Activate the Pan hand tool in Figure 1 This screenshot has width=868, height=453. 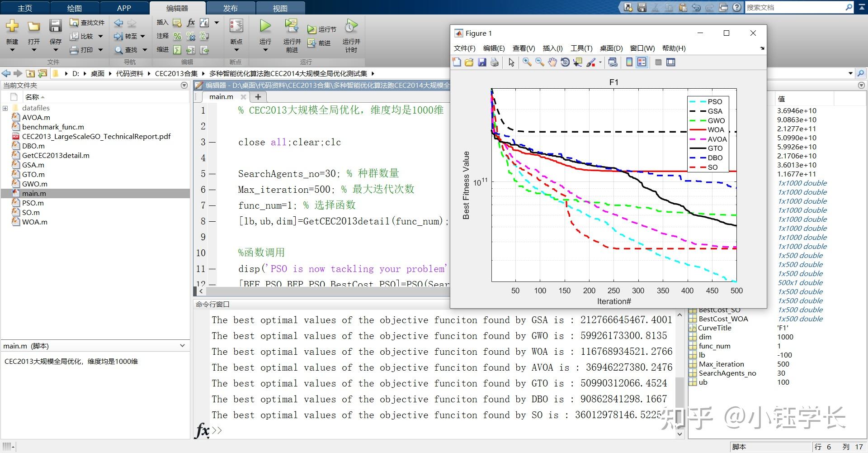(x=552, y=62)
